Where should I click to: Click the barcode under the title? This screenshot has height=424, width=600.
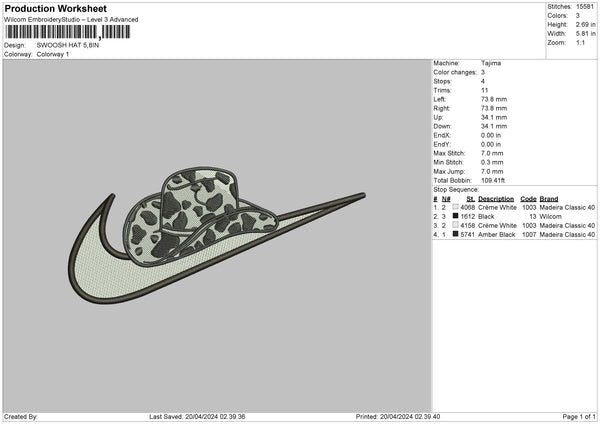68,32
